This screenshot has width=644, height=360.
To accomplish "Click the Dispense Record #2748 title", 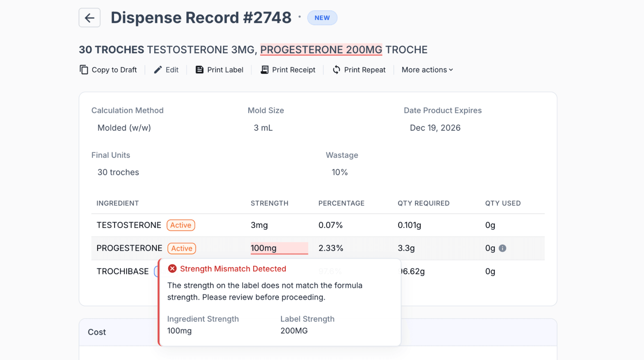I will tap(201, 17).
